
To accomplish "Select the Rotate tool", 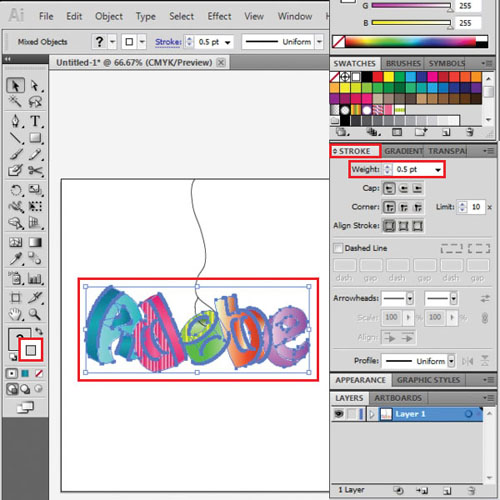I will tap(16, 190).
